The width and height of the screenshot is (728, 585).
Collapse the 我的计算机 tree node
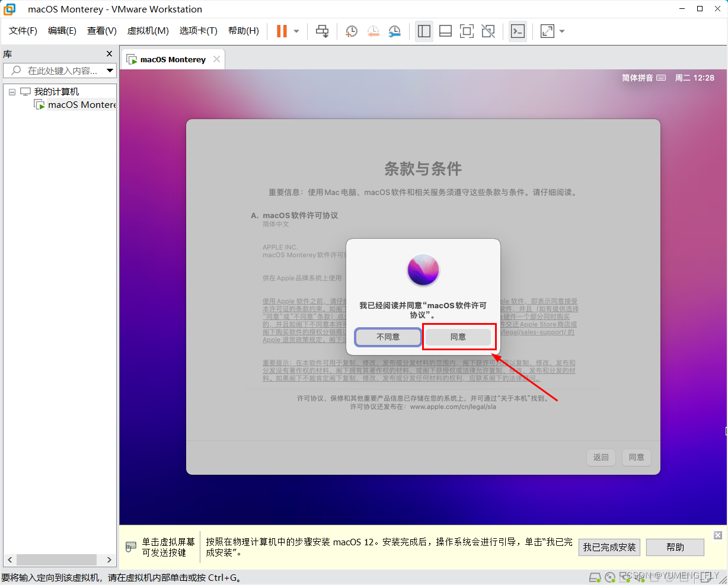(x=12, y=92)
